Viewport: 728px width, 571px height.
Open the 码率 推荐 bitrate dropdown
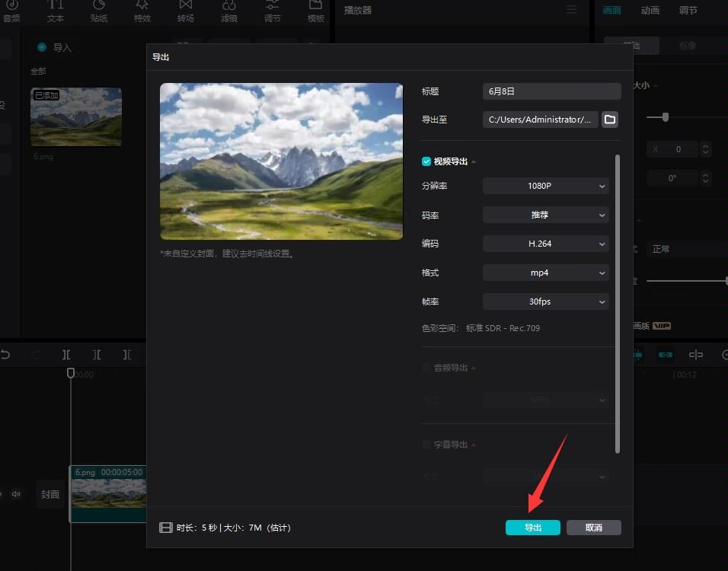coord(545,215)
